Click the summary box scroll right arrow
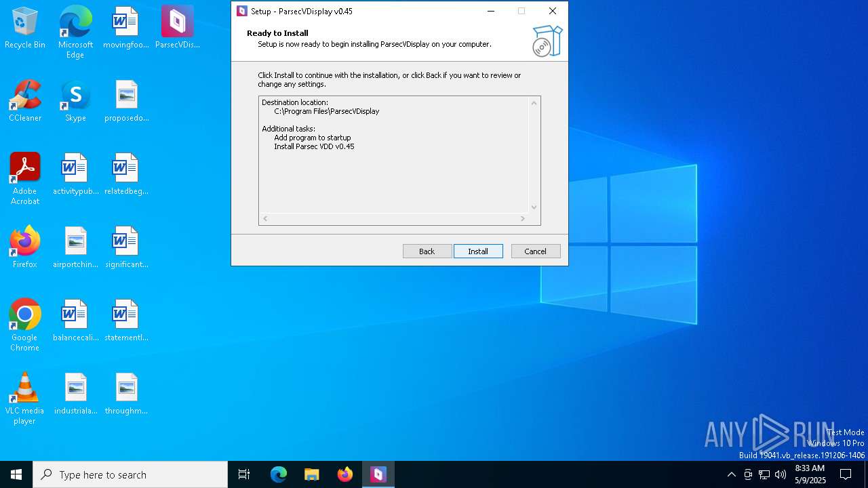 [523, 218]
